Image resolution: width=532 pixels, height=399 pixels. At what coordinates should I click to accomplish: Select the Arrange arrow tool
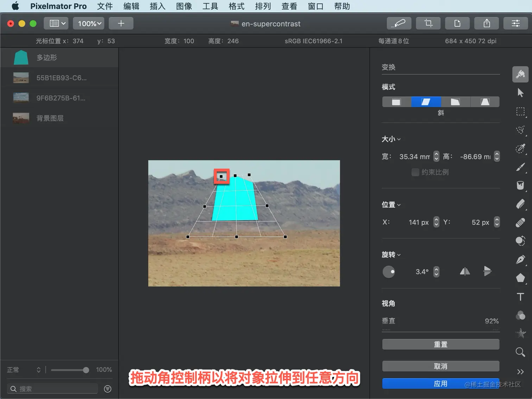tap(520, 93)
